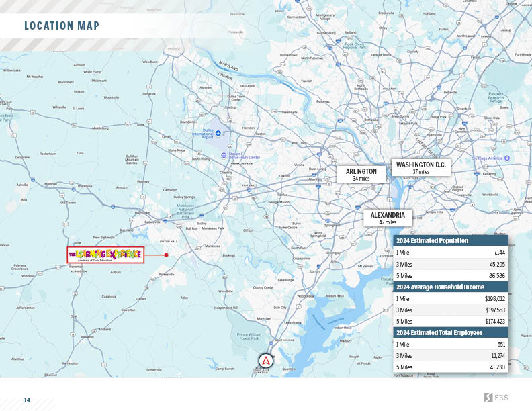Click the Udvar-Hazy Center marker icon
The image size is (532, 411).
point(224,155)
